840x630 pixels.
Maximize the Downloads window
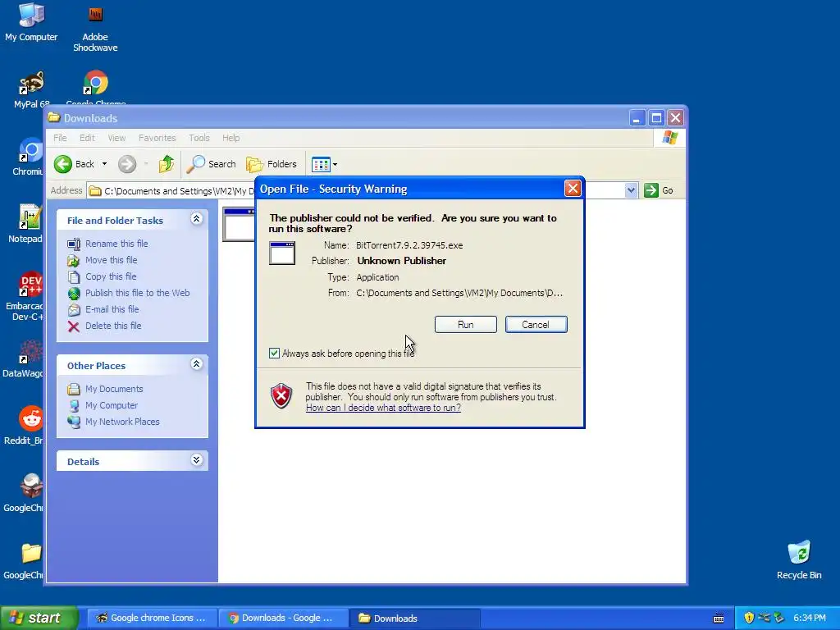(656, 118)
